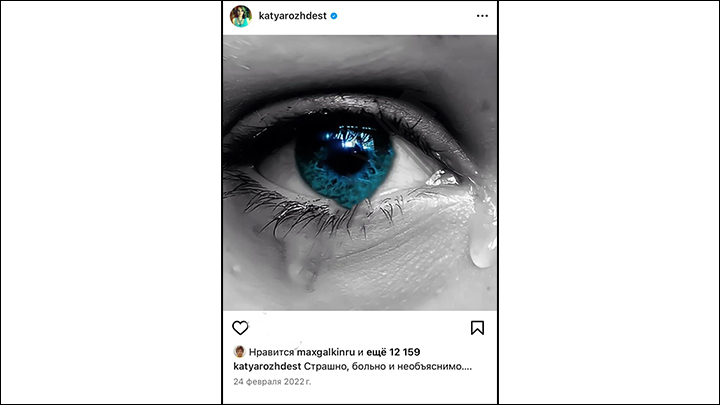This screenshot has width=720, height=405.
Task: View the list of ещё 12 159 likes
Action: (x=393, y=352)
